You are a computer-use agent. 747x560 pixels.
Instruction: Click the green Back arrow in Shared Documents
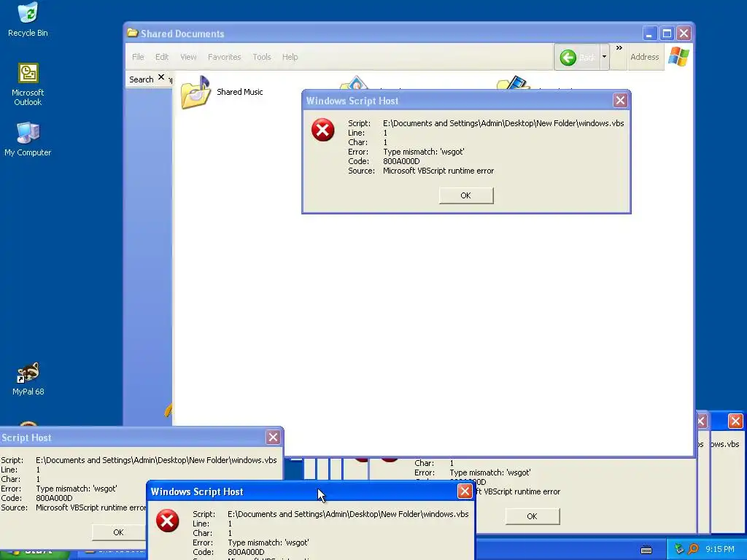point(568,58)
